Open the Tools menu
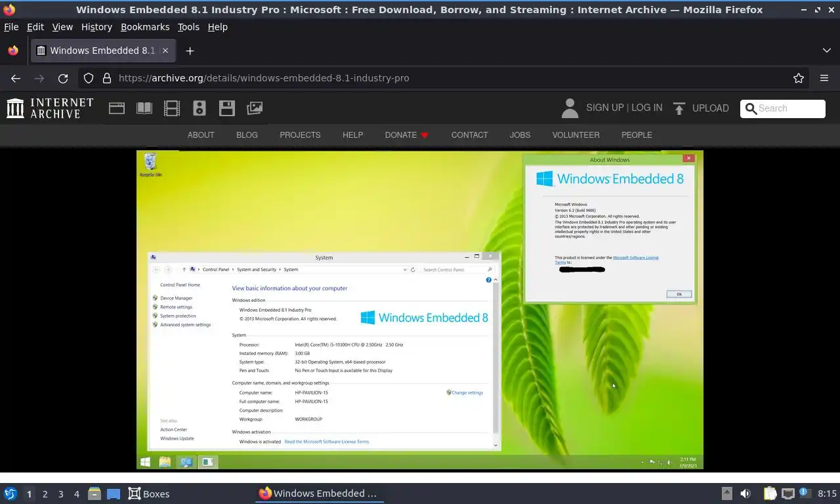The width and height of the screenshot is (840, 504). coord(188,27)
